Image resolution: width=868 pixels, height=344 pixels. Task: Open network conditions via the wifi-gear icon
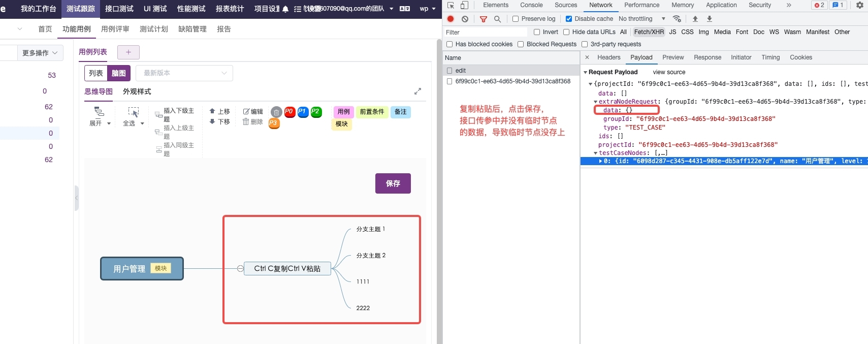677,19
